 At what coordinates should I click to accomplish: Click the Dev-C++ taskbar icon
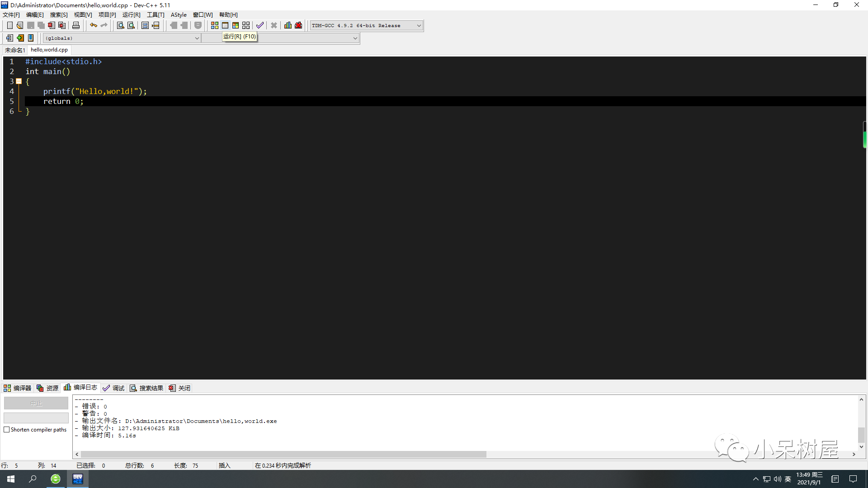click(x=78, y=479)
